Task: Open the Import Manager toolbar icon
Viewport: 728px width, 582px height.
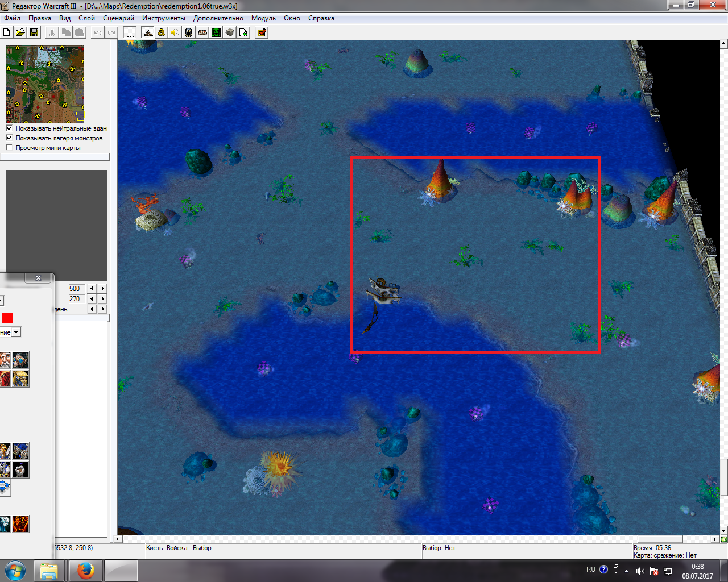Action: click(x=243, y=32)
